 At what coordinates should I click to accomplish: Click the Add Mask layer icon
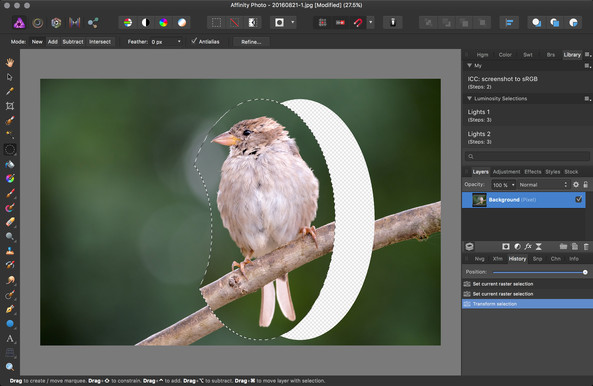[x=506, y=246]
